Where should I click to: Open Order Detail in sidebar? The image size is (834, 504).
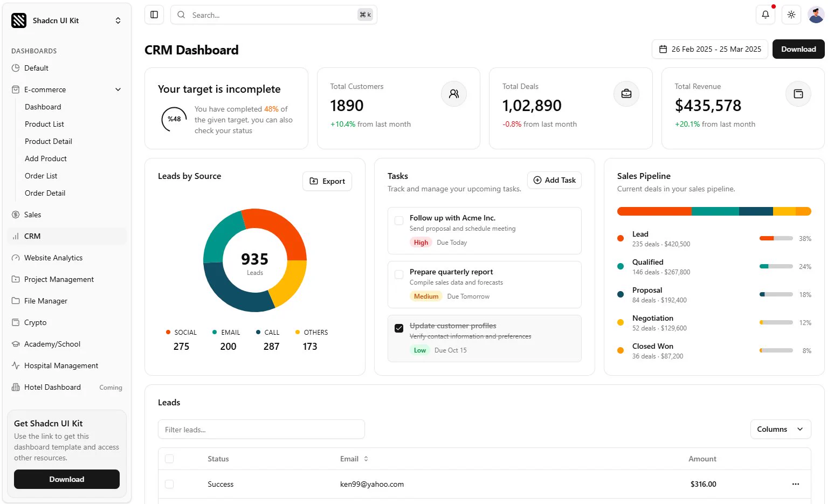tap(45, 193)
